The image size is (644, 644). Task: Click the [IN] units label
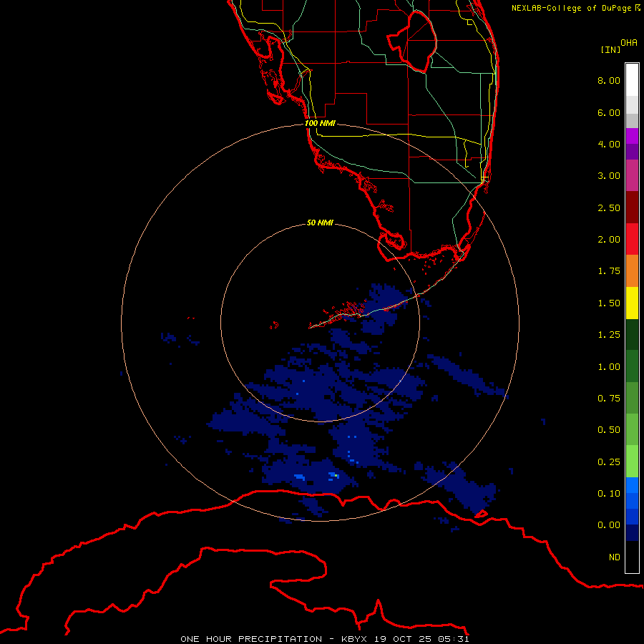click(x=610, y=49)
